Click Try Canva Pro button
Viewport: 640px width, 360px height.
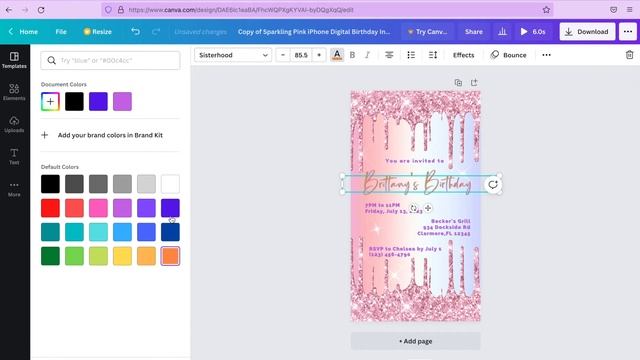pyautogui.click(x=427, y=31)
